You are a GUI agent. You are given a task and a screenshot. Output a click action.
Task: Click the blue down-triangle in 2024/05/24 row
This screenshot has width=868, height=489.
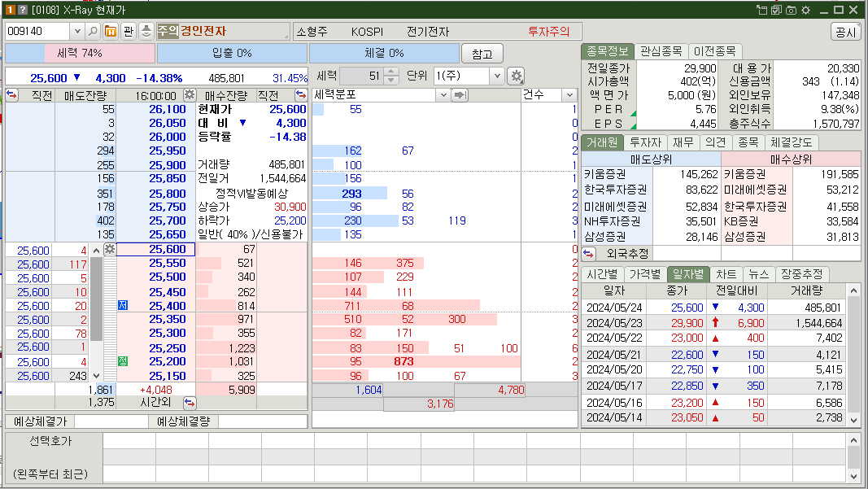tap(715, 307)
